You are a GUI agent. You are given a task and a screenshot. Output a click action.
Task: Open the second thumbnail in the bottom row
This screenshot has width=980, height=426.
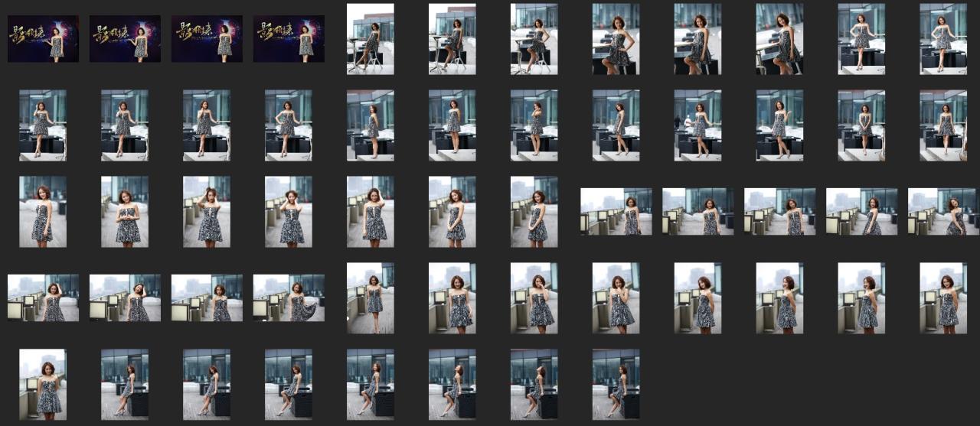pyautogui.click(x=125, y=385)
